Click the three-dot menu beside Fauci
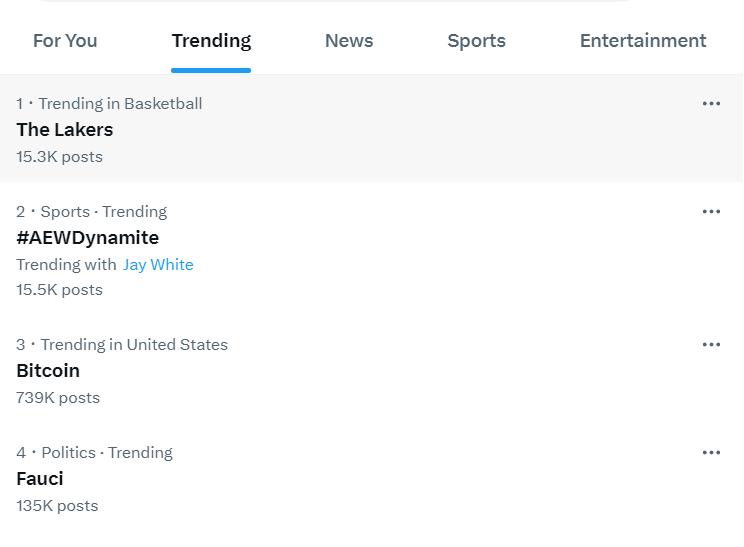Image resolution: width=744 pixels, height=547 pixels. 711,453
